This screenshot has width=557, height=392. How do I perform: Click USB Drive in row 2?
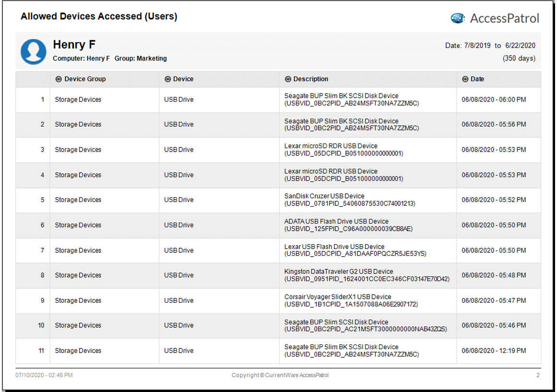[x=178, y=124]
